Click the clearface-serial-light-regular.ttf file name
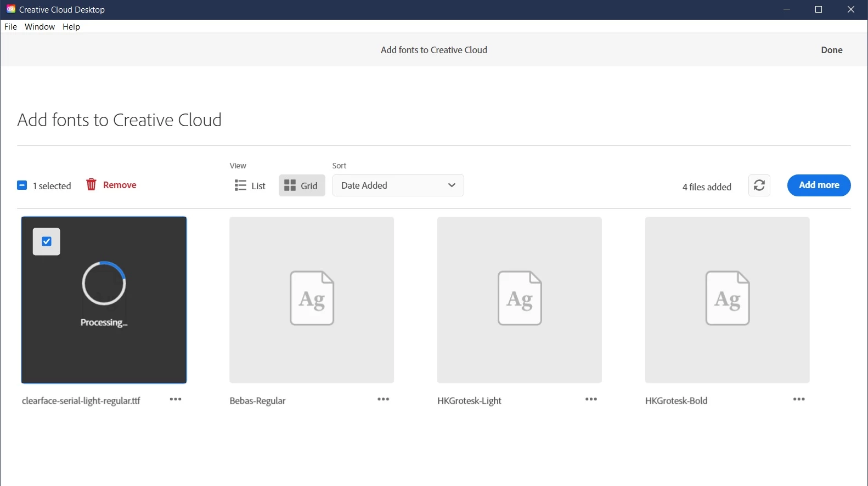The height and width of the screenshot is (486, 868). click(81, 401)
